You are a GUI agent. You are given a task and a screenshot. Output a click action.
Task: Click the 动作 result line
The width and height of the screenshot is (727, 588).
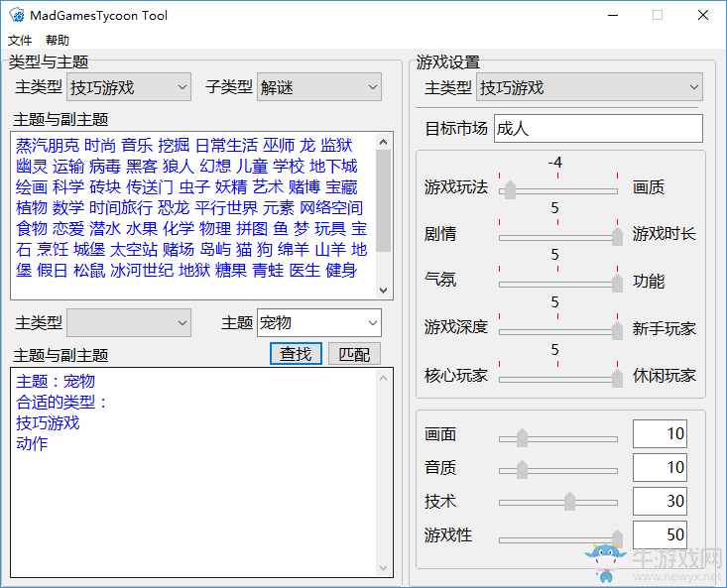32,444
